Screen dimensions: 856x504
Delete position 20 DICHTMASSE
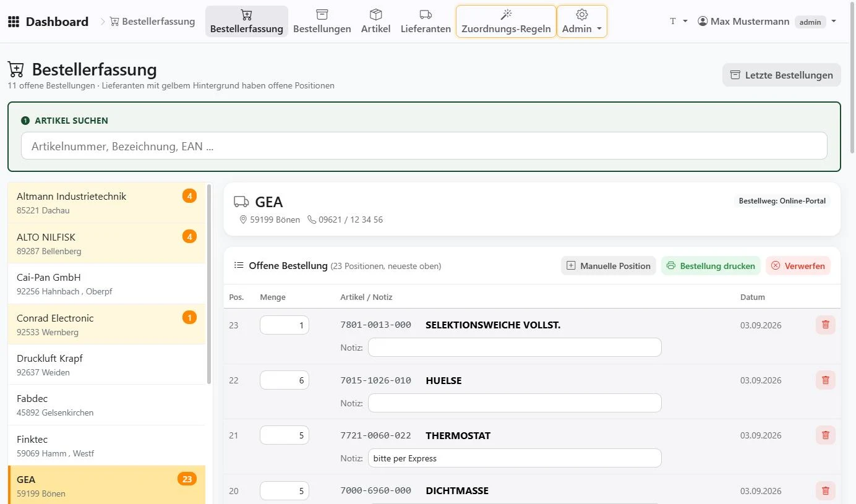click(x=826, y=491)
